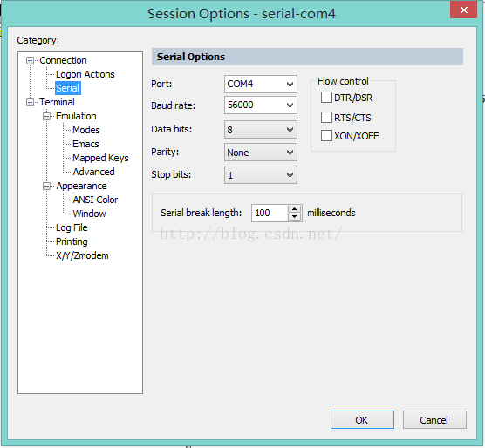Image resolution: width=485 pixels, height=448 pixels.
Task: Click the Serial break length field
Action: tap(270, 213)
